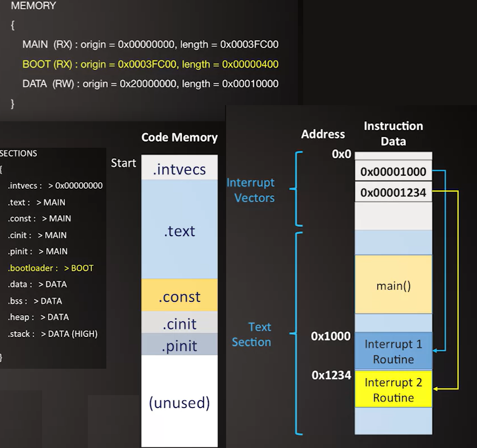Click the '.pinit : > MAIN' line
The height and width of the screenshot is (448, 477).
(38, 251)
